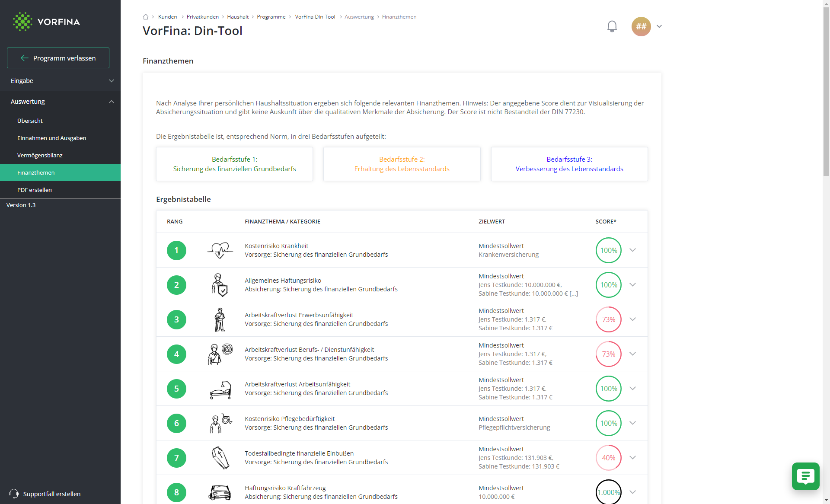
Task: Click the Auswertung breadcrumb
Action: coord(359,17)
